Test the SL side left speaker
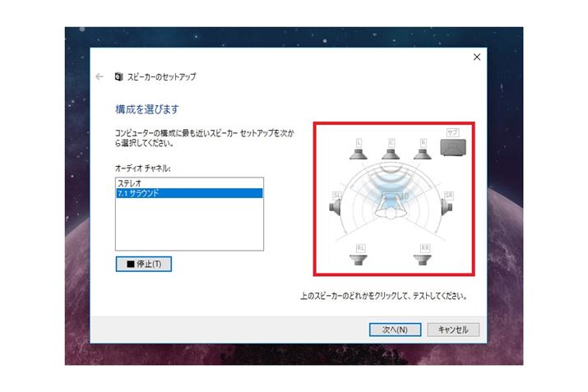 click(x=336, y=205)
